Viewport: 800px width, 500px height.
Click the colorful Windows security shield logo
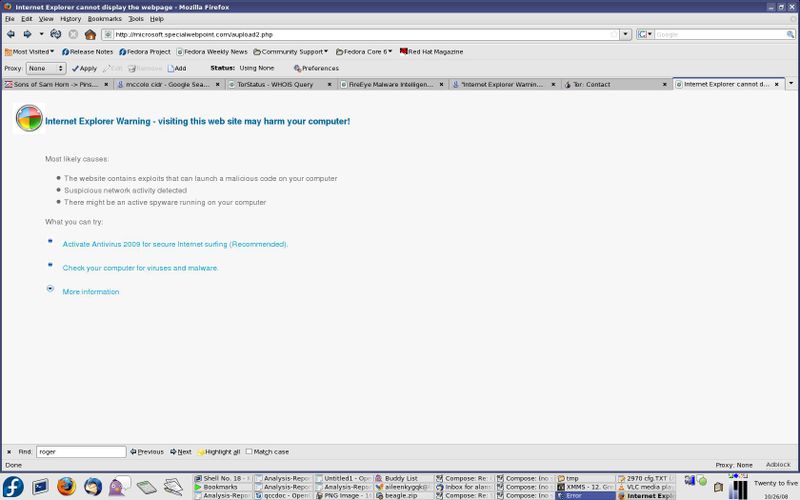coord(29,118)
